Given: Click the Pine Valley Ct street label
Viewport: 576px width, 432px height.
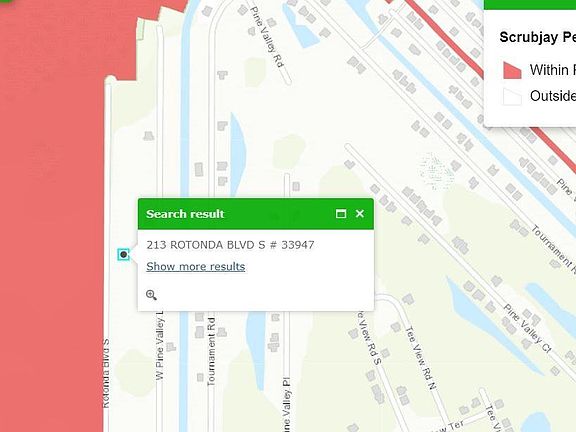Looking at the screenshot, I should pos(528,328).
